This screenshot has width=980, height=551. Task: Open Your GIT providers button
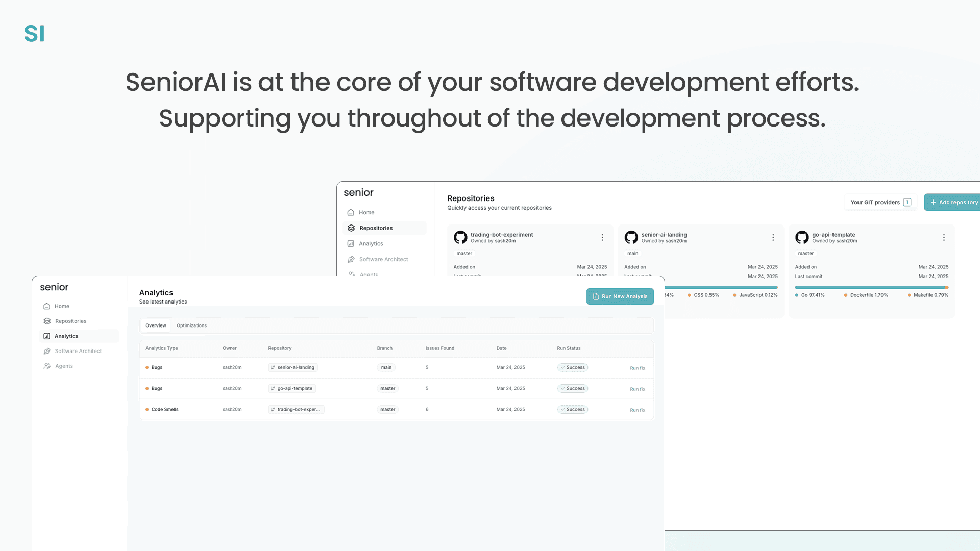tap(880, 202)
